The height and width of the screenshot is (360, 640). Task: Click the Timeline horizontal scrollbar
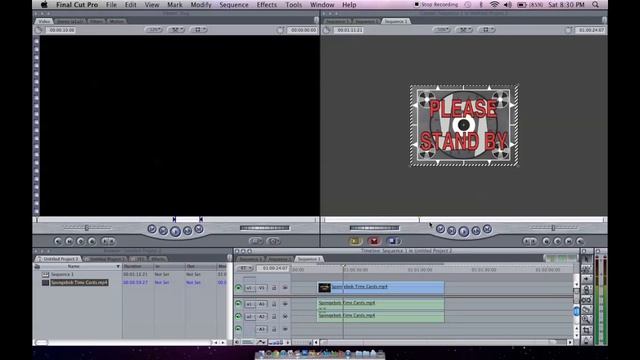tap(444, 342)
